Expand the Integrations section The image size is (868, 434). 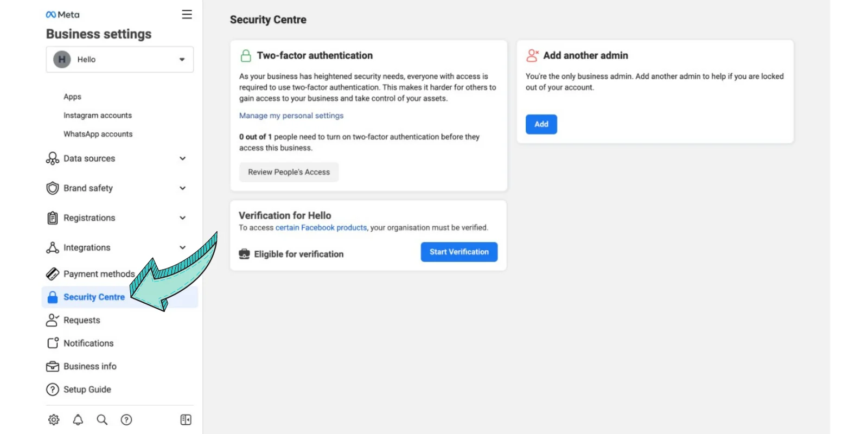point(182,247)
